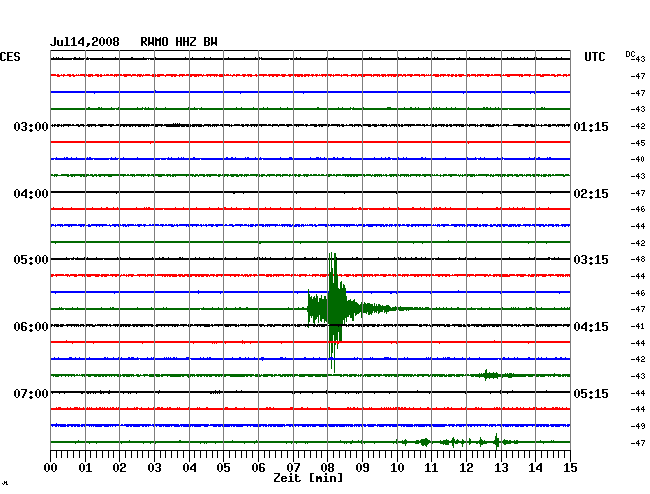Select the DC header label
The width and height of the screenshot is (650, 494).
630,54
